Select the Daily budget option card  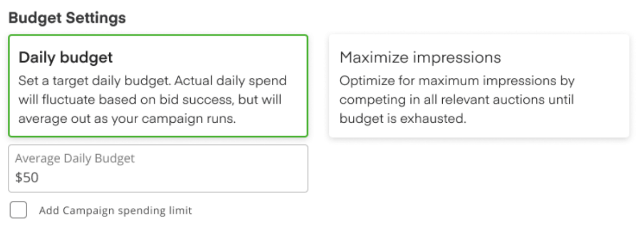(158, 86)
